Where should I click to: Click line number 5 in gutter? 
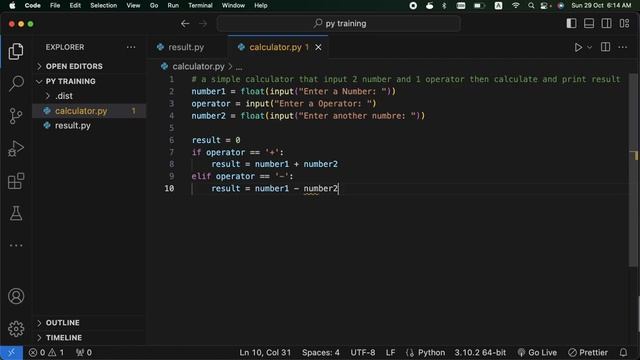(171, 128)
